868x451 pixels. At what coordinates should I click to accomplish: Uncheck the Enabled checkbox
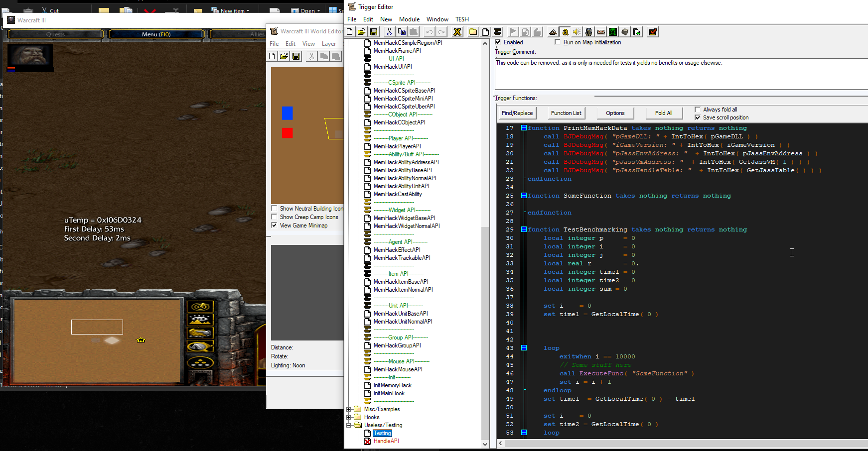(x=498, y=42)
